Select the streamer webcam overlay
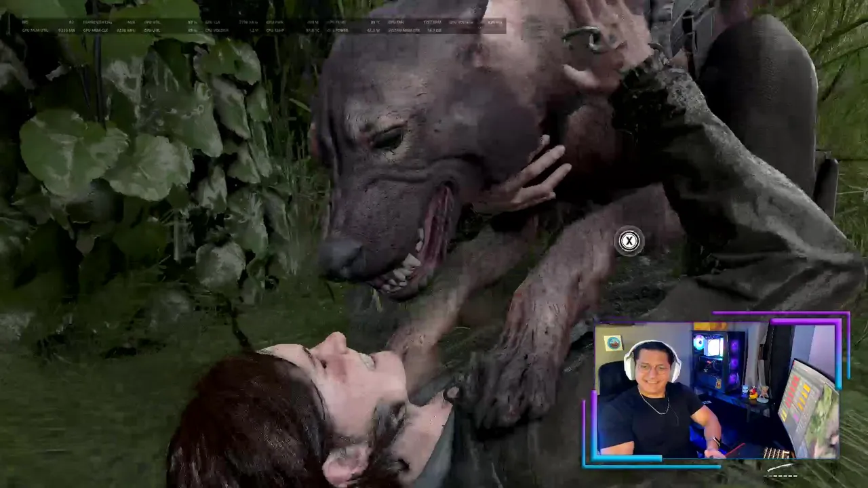 [716, 390]
